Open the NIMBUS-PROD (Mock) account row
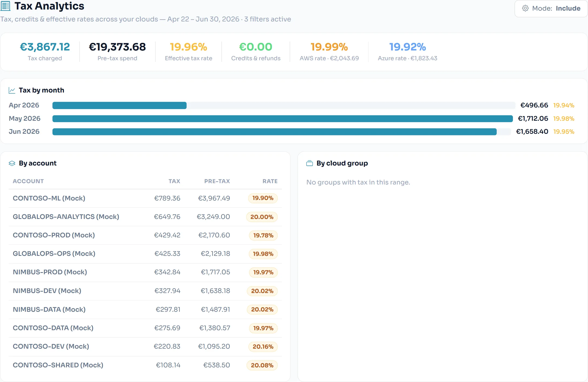This screenshot has height=382, width=588. (x=145, y=272)
